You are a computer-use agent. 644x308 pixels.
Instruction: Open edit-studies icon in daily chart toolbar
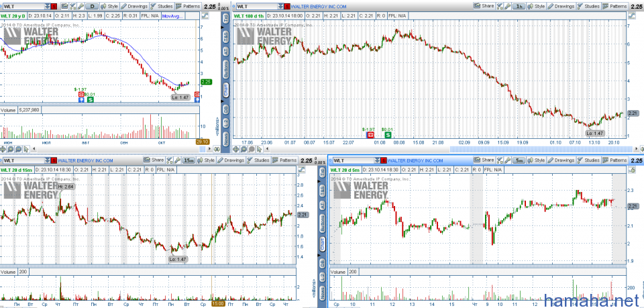72,6
